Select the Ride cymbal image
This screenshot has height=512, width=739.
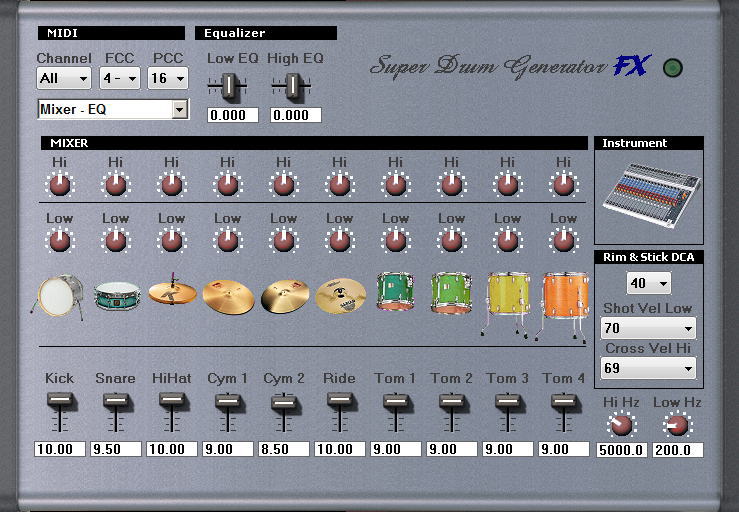[340, 296]
